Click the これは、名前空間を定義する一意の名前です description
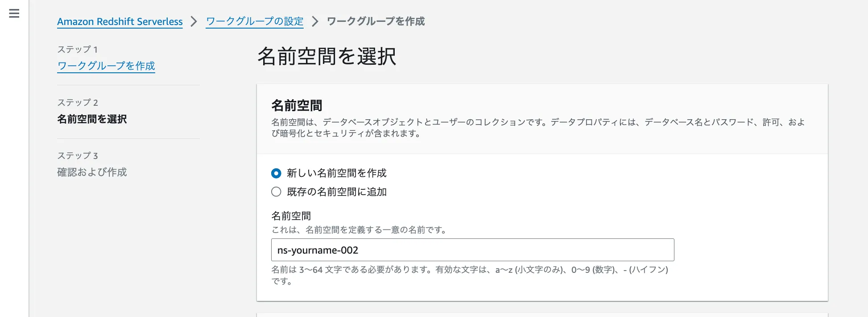The height and width of the screenshot is (317, 868). click(359, 230)
